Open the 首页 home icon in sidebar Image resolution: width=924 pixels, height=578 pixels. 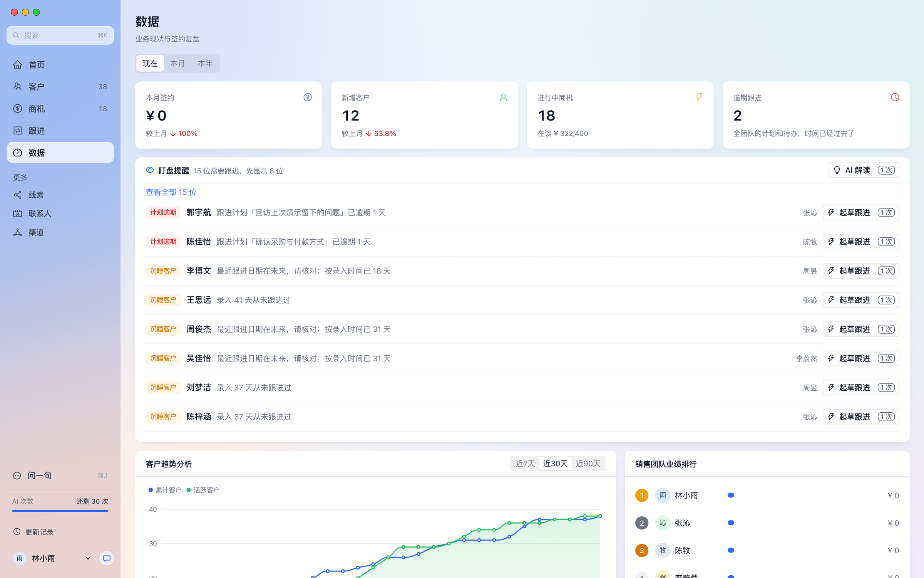(18, 65)
